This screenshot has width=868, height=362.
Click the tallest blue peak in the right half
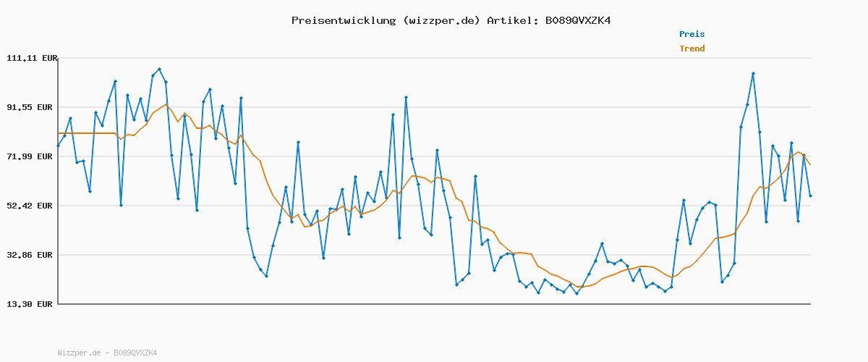[x=753, y=73]
